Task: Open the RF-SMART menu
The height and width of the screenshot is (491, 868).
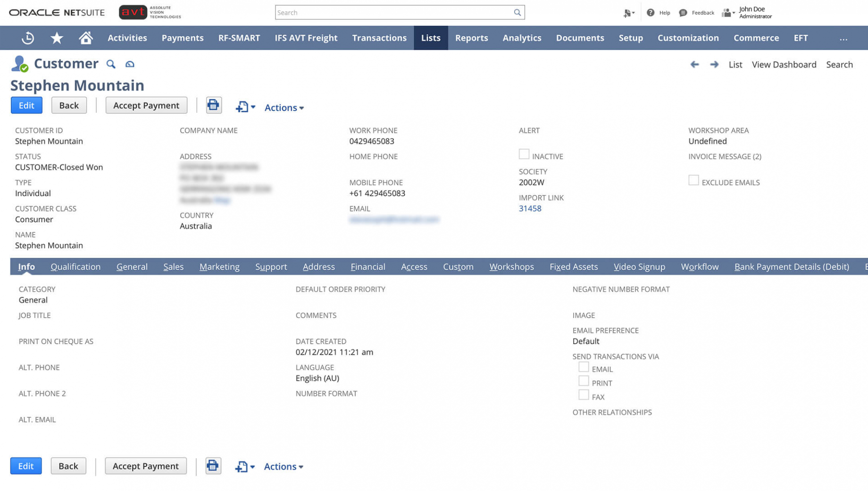Action: coord(239,38)
